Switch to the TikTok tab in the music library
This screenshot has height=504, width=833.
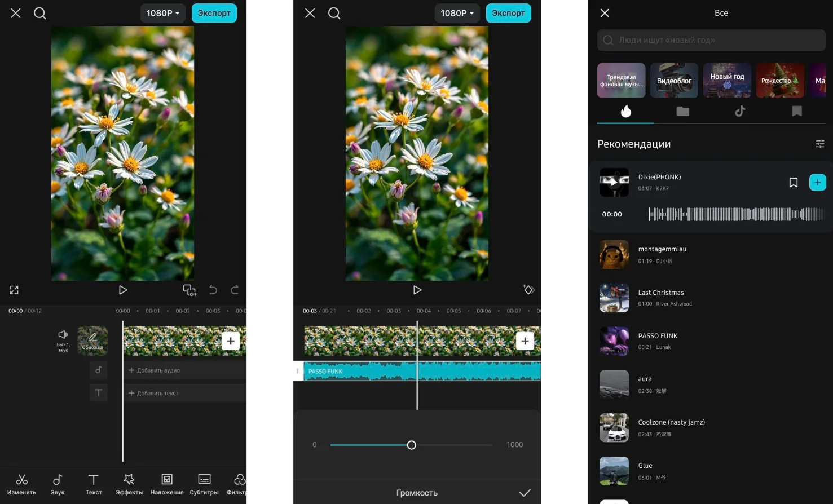tap(740, 111)
